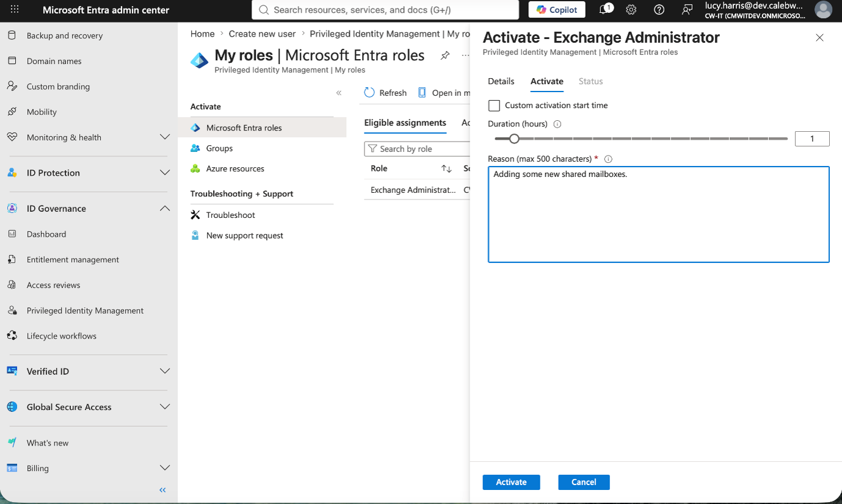Screen dimensions: 842x504
Task: Click the Custom branding icon
Action: click(x=12, y=87)
